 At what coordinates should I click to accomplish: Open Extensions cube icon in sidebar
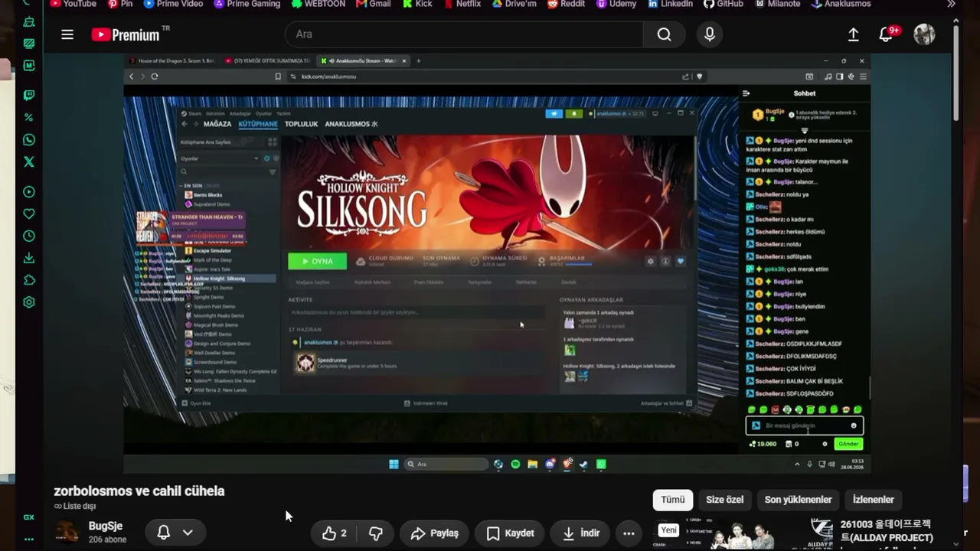pyautogui.click(x=29, y=280)
